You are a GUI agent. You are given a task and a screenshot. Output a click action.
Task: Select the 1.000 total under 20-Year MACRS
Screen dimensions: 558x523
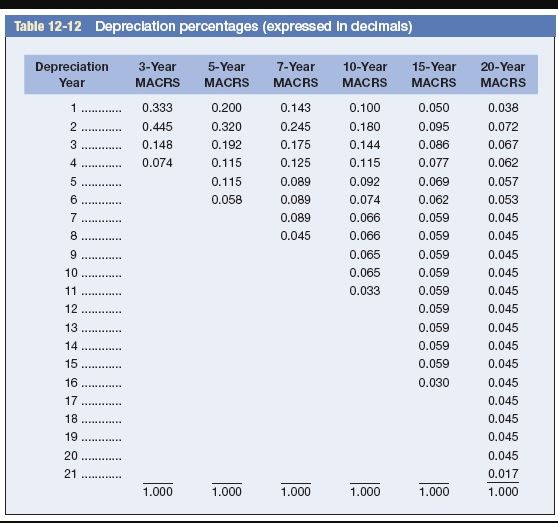(x=503, y=492)
